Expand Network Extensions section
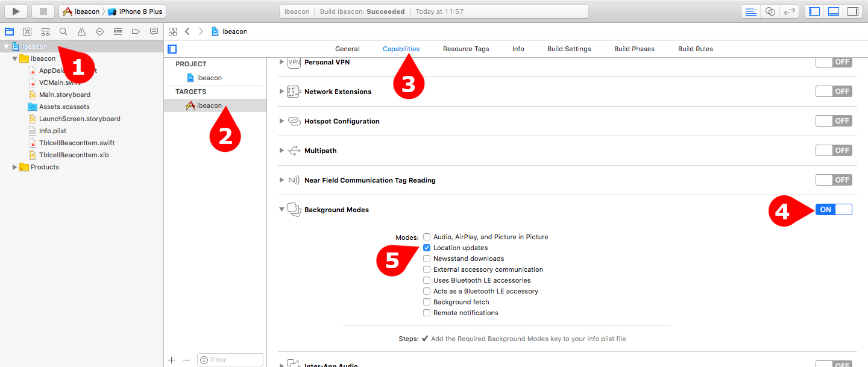868x367 pixels. (x=281, y=92)
